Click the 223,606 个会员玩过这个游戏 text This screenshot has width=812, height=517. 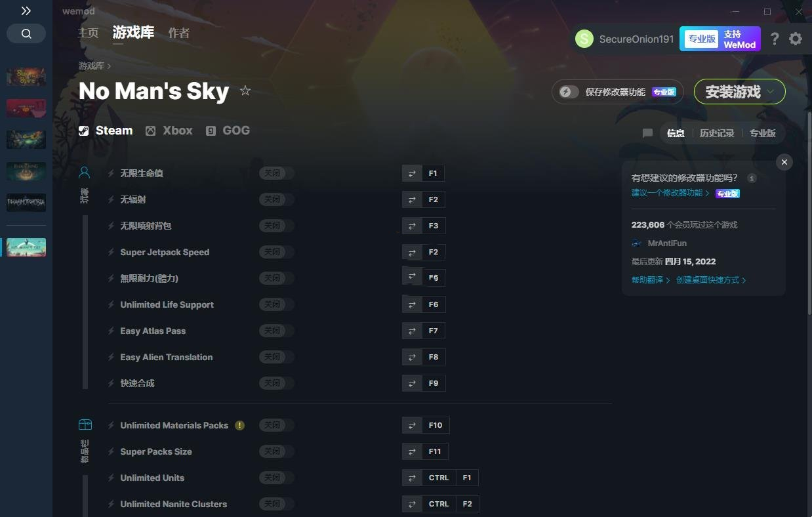pyautogui.click(x=684, y=225)
